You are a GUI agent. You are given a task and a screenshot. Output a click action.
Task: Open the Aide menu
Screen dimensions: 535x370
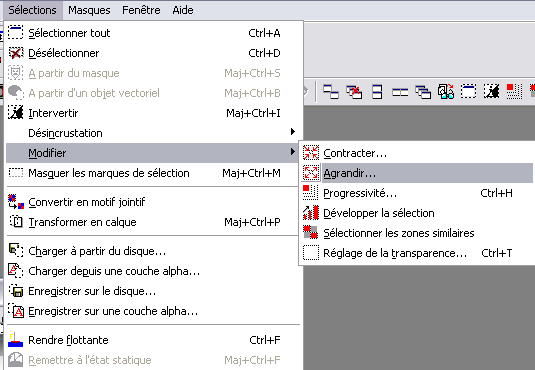(183, 10)
